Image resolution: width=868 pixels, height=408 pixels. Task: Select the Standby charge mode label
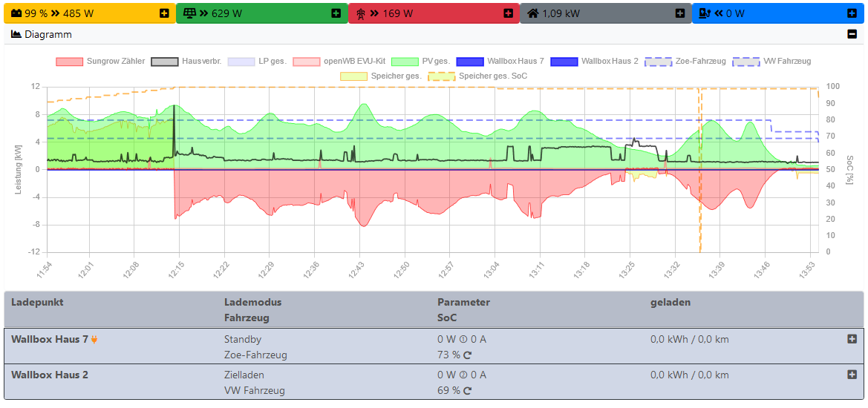click(243, 340)
